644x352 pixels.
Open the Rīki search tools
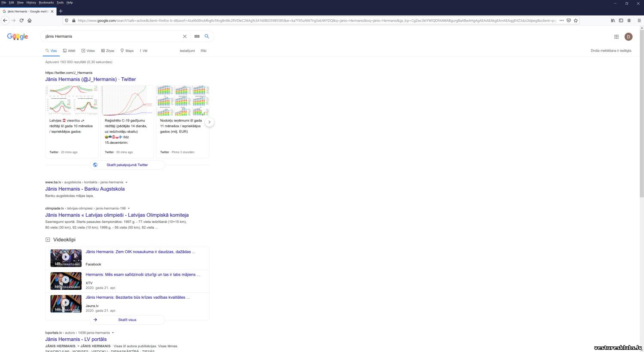point(204,51)
